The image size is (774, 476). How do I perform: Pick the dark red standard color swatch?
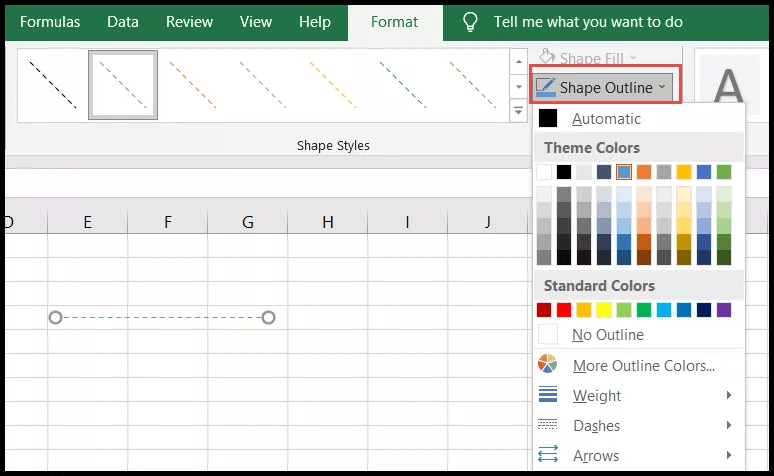tap(544, 310)
